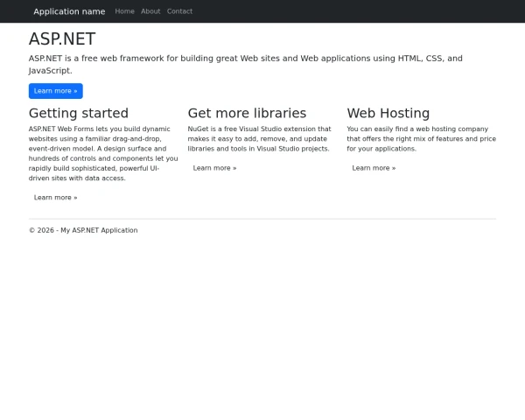Click the large ASP.NET page heading
525x420 pixels.
pos(62,39)
